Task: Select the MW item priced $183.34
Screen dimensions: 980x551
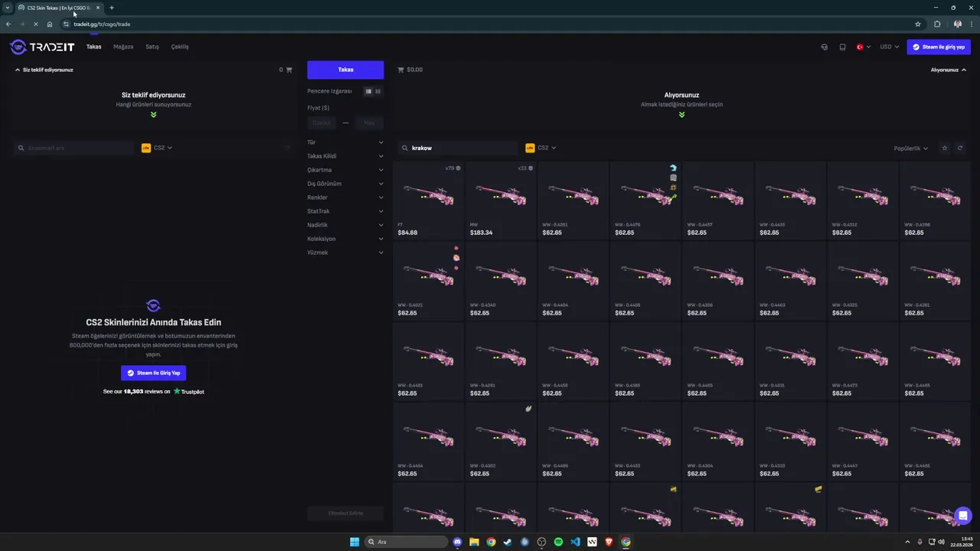Action: pyautogui.click(x=501, y=201)
